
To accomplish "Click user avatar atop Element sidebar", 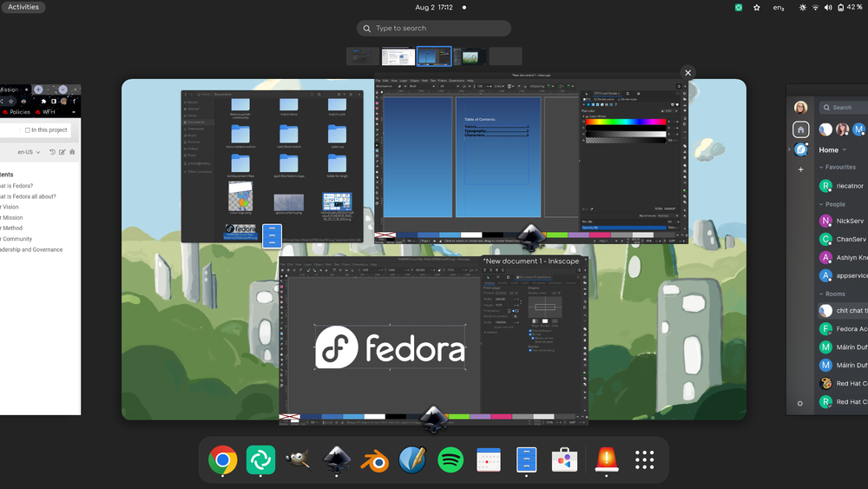I will coord(800,108).
